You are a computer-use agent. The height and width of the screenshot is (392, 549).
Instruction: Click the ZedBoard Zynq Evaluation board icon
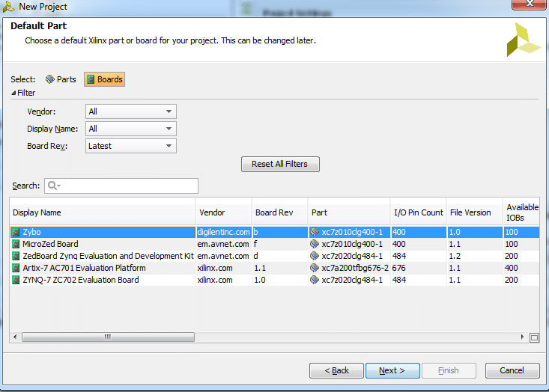pyautogui.click(x=16, y=256)
